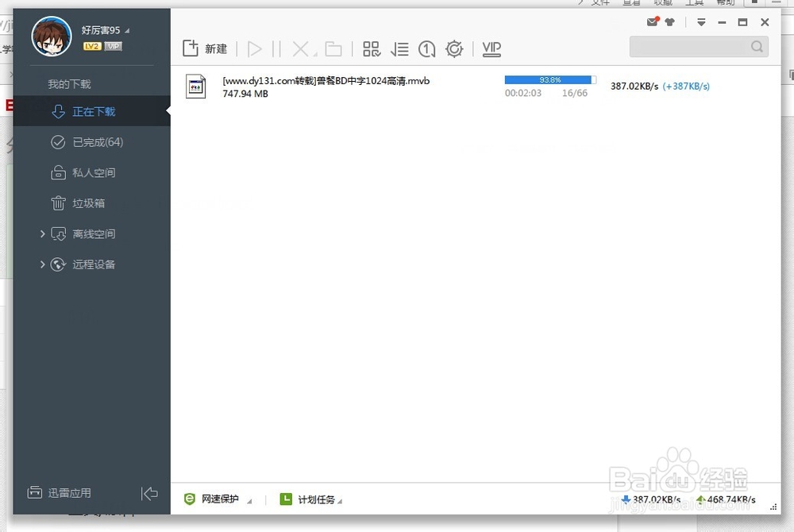Open the main menu dropdown triangle

pos(701,22)
